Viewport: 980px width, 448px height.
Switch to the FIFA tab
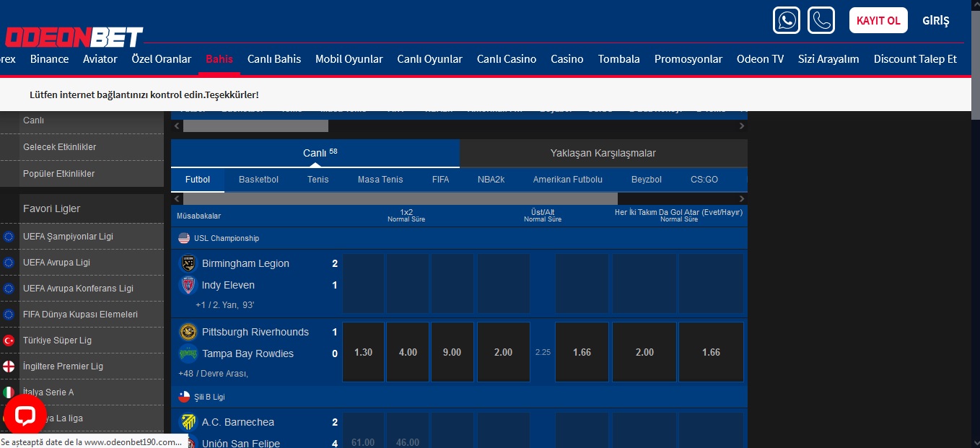coord(440,180)
